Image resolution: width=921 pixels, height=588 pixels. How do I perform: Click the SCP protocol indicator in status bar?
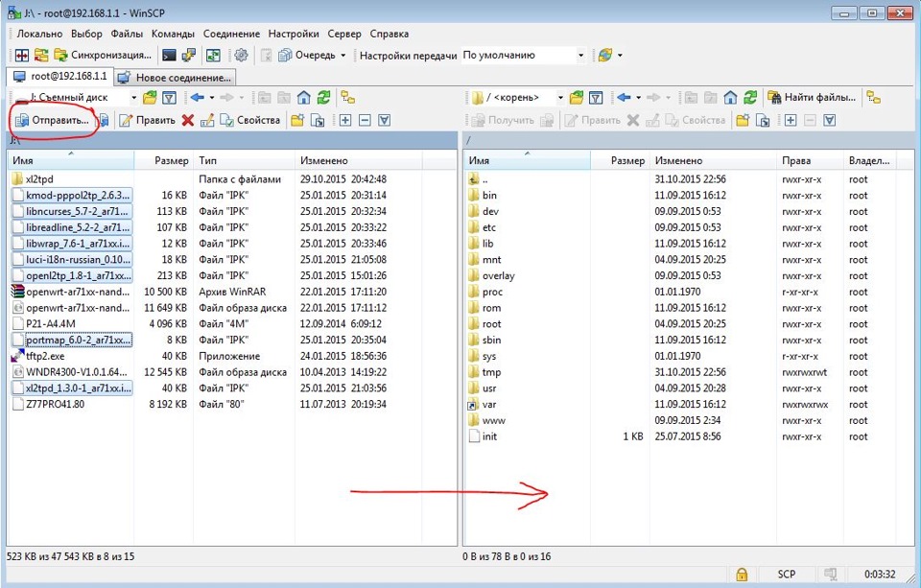[786, 574]
